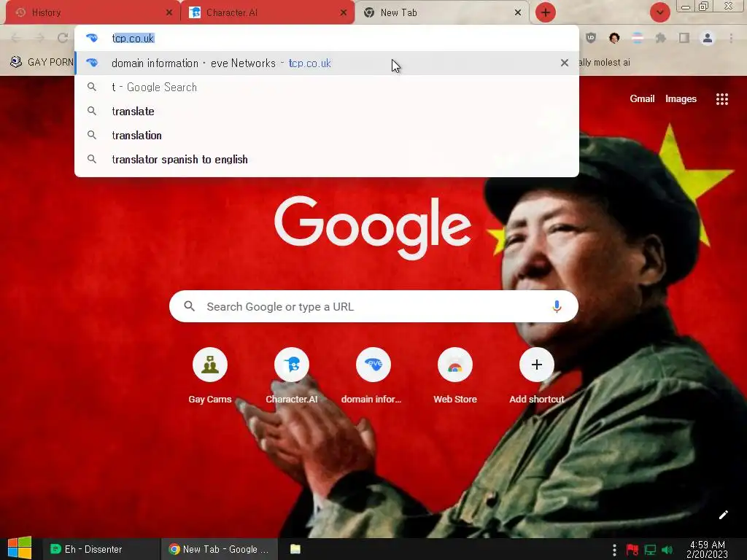Open a new tab with plus button
The width and height of the screenshot is (747, 560).
[546, 12]
